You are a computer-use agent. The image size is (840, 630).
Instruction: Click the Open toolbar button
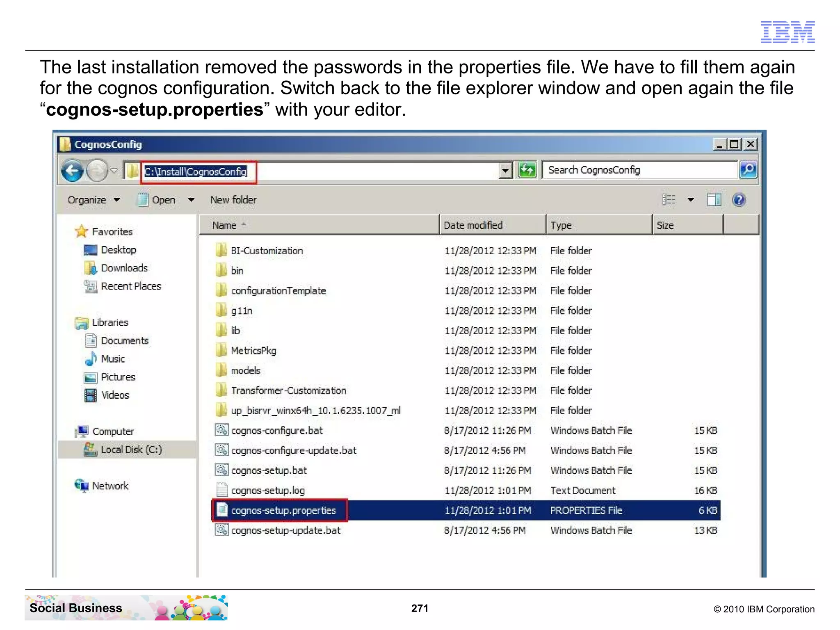pyautogui.click(x=157, y=200)
